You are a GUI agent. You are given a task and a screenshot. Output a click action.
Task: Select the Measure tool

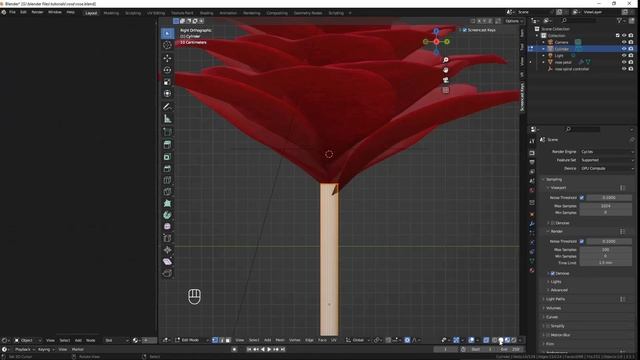(167, 119)
